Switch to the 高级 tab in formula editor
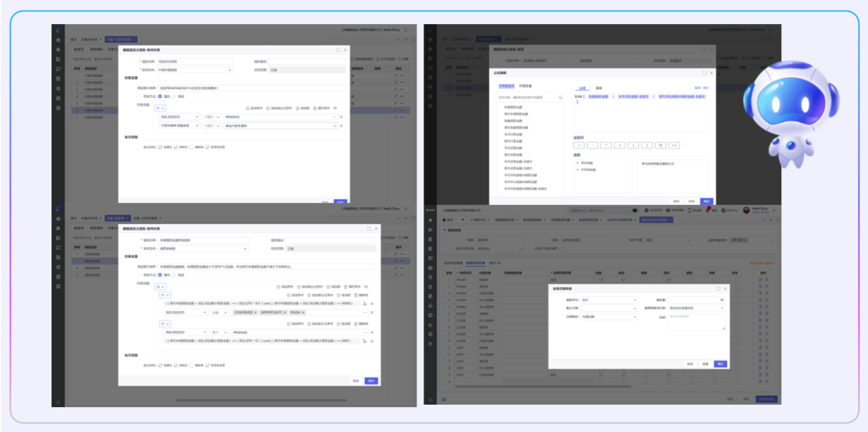868x432 pixels. pyautogui.click(x=599, y=88)
